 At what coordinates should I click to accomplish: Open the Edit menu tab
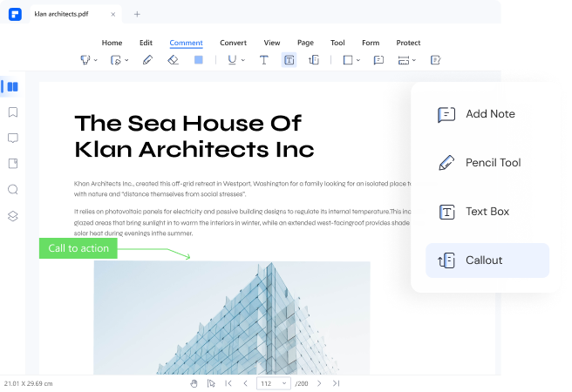point(146,43)
